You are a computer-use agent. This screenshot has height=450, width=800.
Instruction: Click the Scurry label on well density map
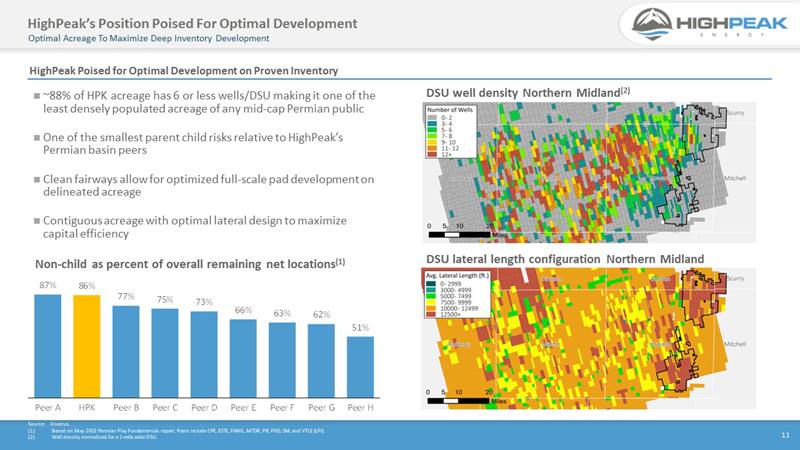click(x=735, y=113)
